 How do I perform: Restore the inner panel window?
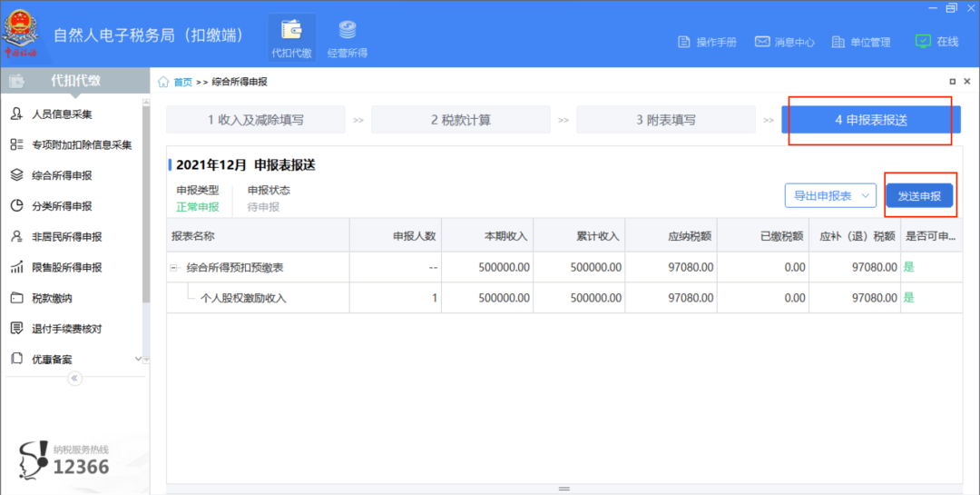click(x=953, y=82)
